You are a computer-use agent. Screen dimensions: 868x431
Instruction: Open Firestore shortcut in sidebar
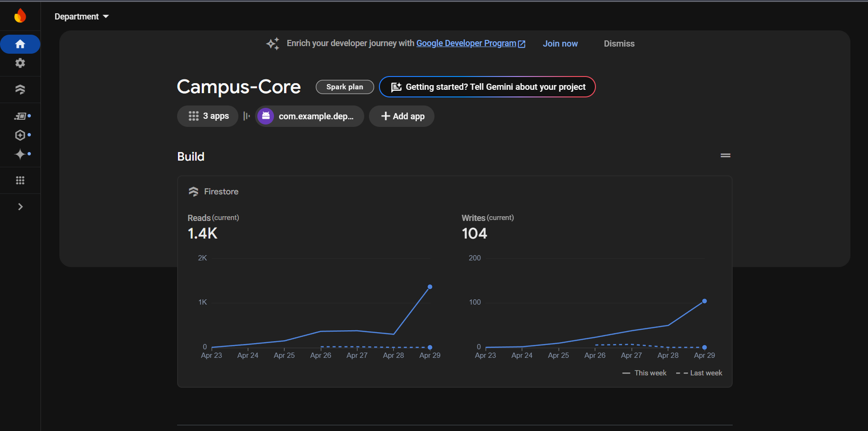coord(20,89)
